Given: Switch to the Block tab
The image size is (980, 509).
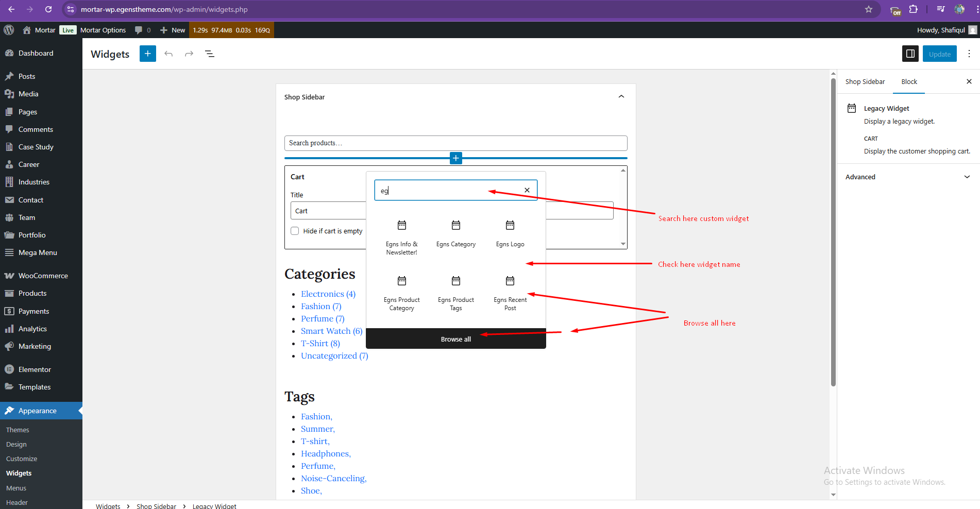Looking at the screenshot, I should coord(909,81).
